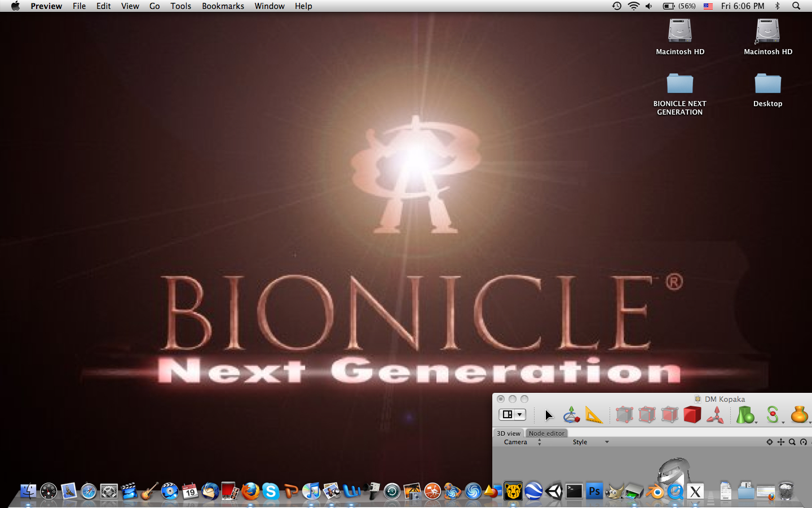Switch to polygon selection mode

(x=668, y=414)
